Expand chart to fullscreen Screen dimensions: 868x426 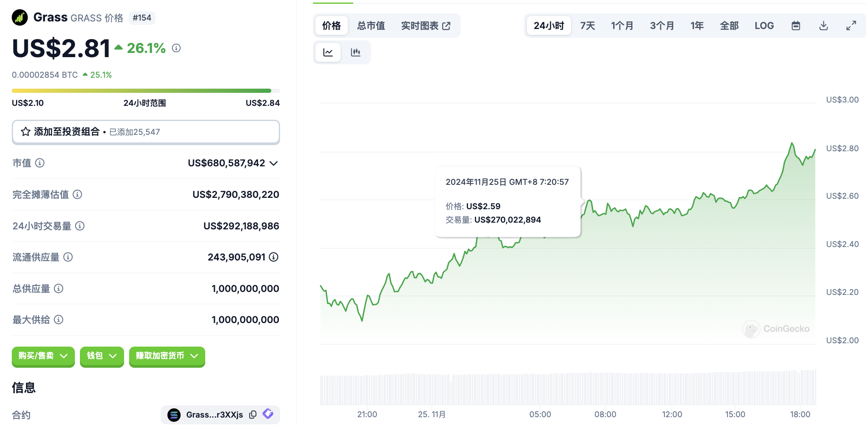tap(851, 26)
